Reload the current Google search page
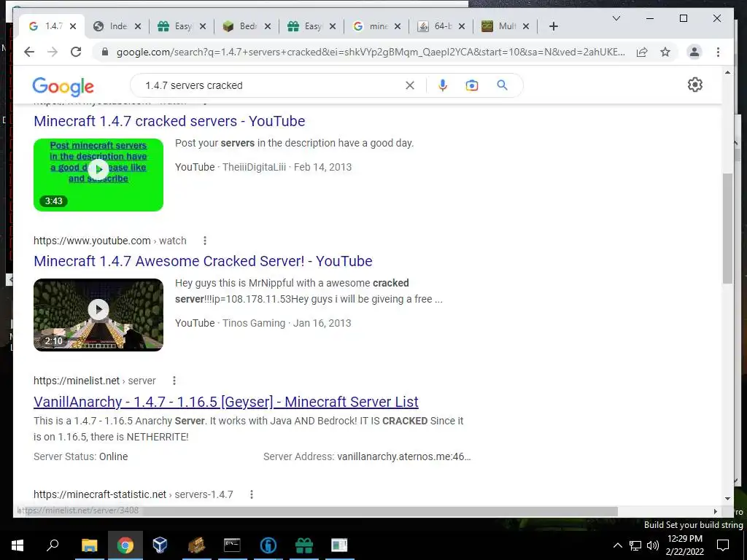Screen dimensions: 747x560 (x=76, y=52)
